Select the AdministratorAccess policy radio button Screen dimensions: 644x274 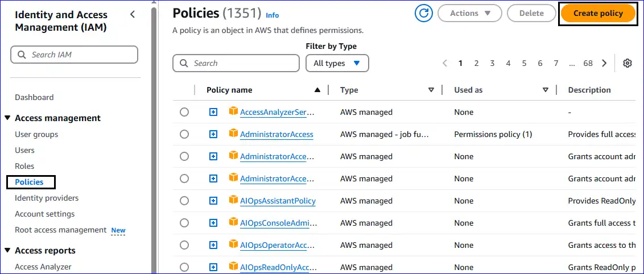click(184, 134)
